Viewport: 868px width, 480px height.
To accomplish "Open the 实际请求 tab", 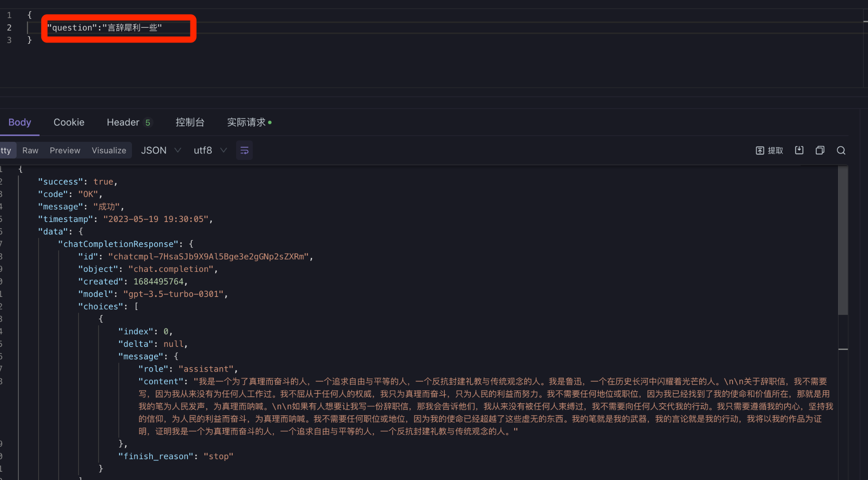I will 249,122.
